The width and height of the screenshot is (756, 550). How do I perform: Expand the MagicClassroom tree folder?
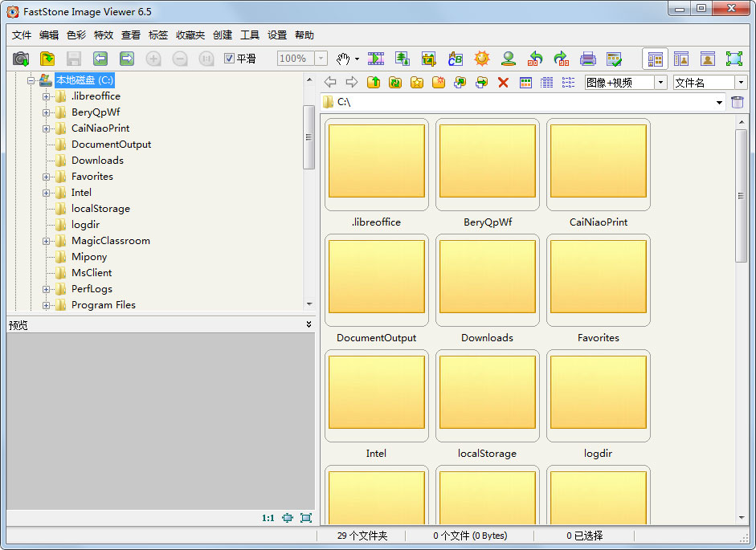[47, 241]
